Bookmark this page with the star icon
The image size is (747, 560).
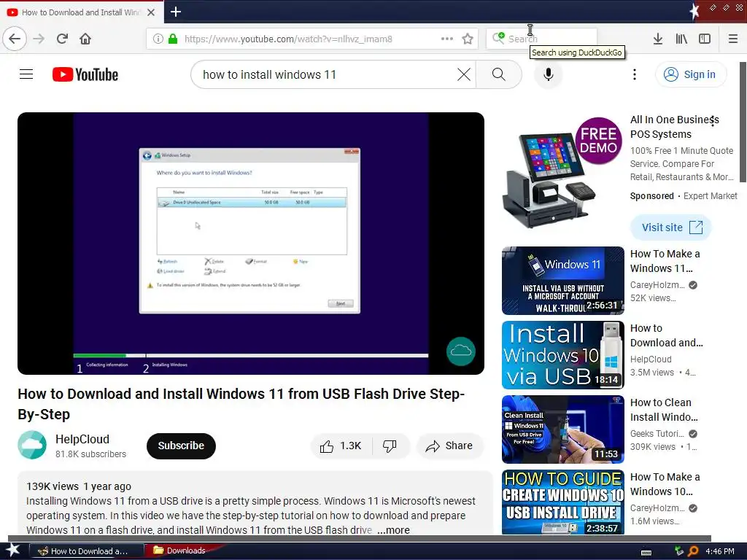[x=468, y=39]
